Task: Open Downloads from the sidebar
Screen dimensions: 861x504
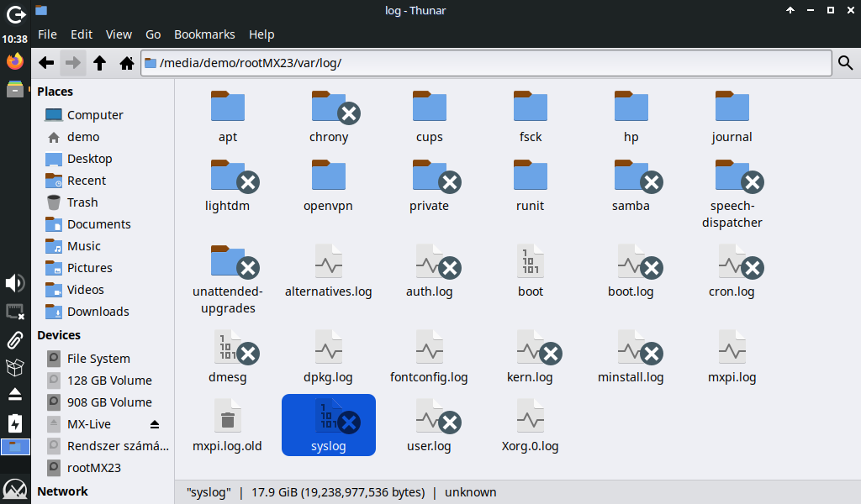Action: [x=98, y=312]
